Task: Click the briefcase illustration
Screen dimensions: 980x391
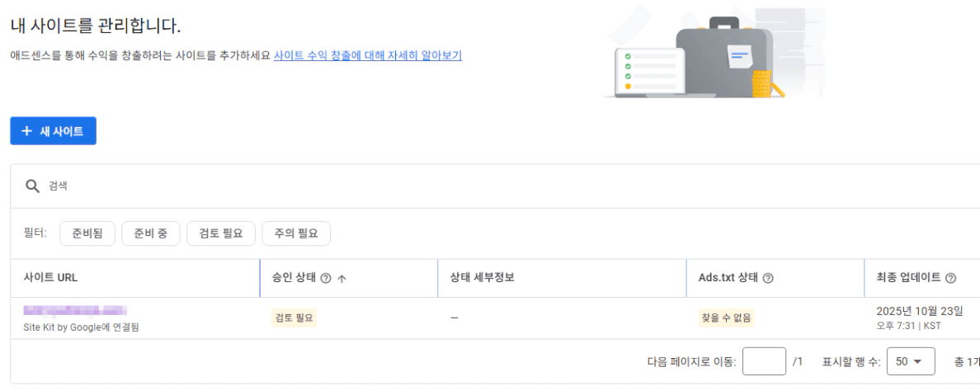Action: click(723, 58)
